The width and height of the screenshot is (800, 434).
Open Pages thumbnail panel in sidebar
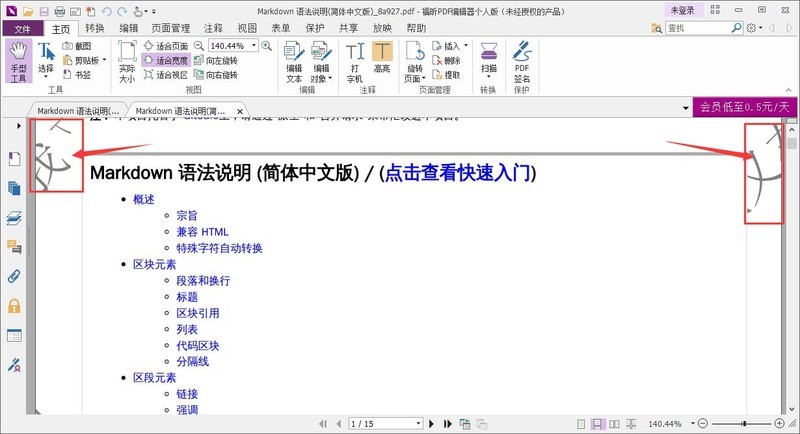click(x=14, y=188)
